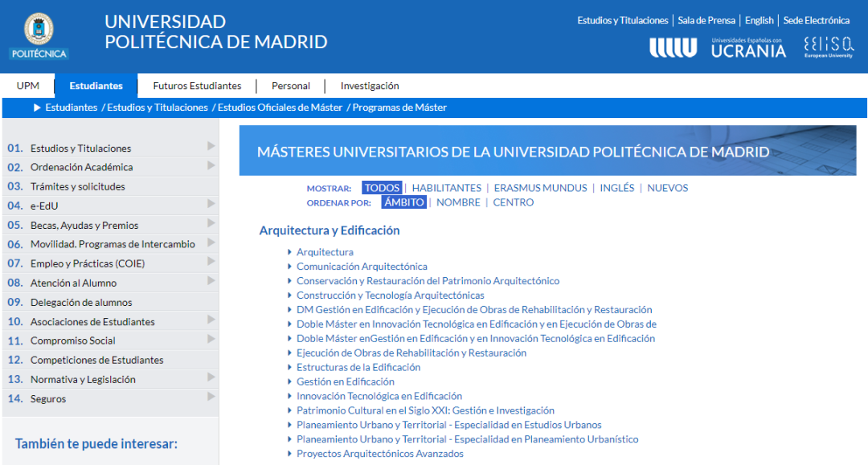
Task: Expand the arrow for Estudios y Titulaciones sidebar row
Action: coord(211,146)
